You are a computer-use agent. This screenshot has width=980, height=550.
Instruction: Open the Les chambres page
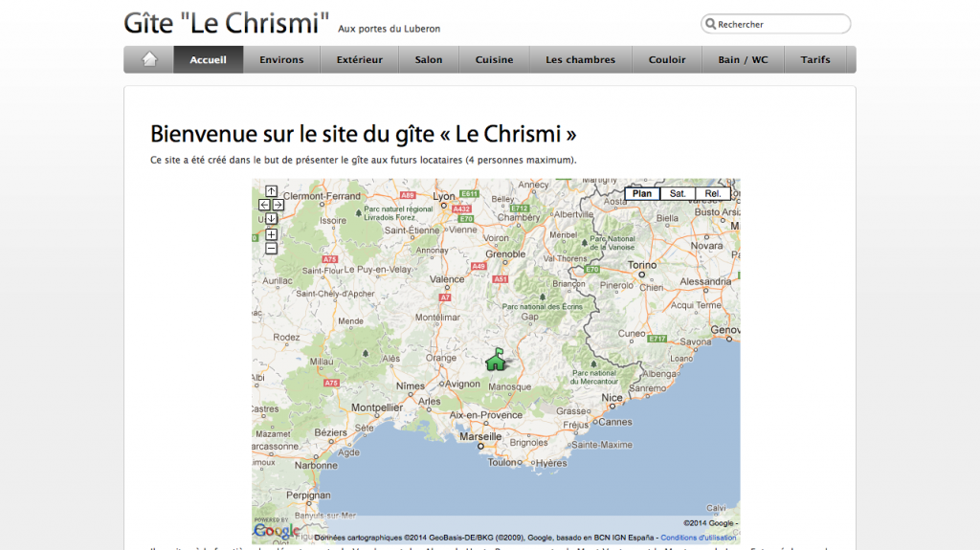580,59
